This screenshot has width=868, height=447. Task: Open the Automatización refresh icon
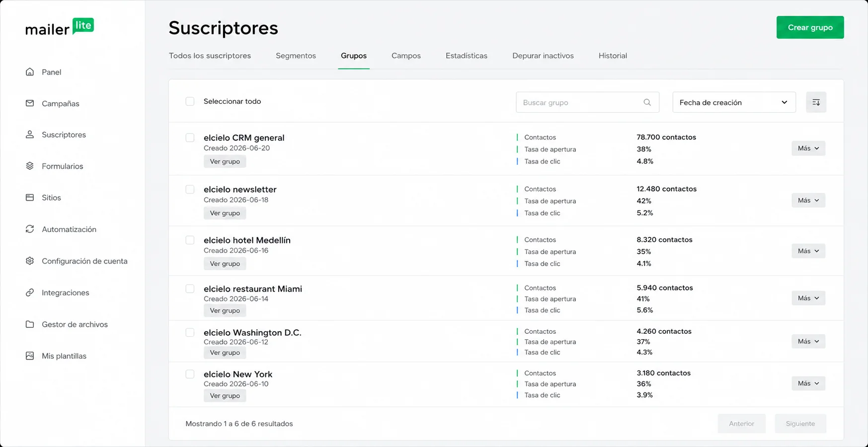[30, 229]
